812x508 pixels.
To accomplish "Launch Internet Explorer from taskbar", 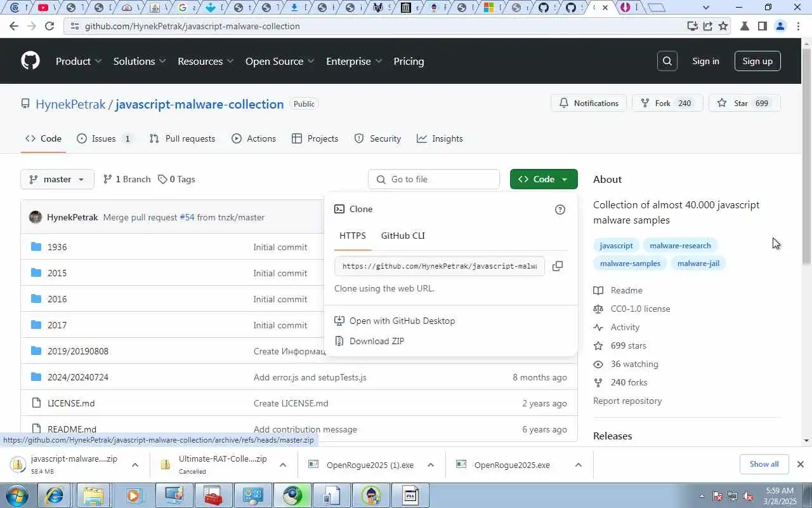I will (x=55, y=496).
